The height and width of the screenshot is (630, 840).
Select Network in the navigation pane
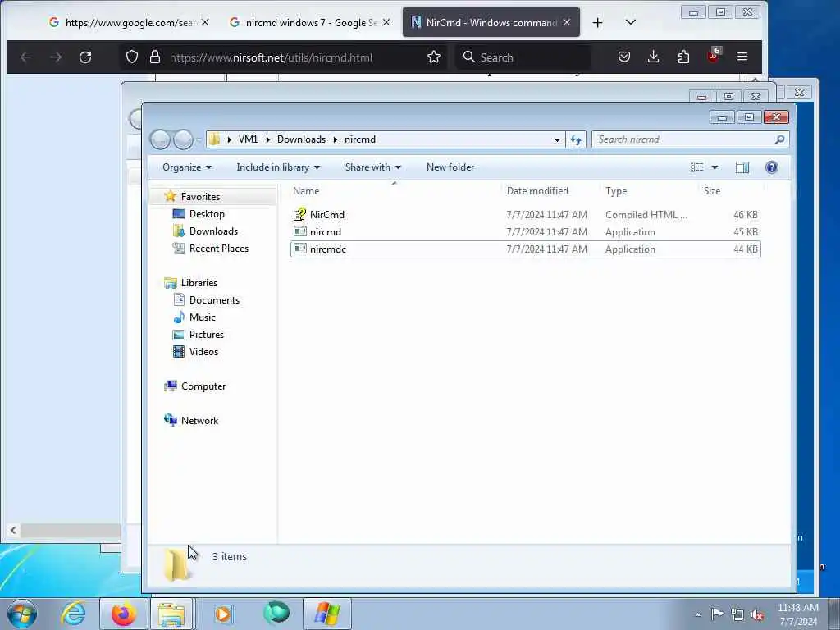[199, 421]
